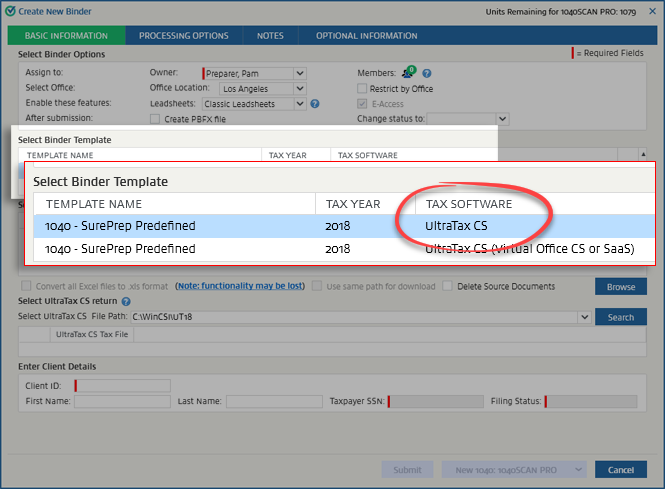
Task: Toggle Delete Source Documents checkbox
Action: click(x=448, y=286)
